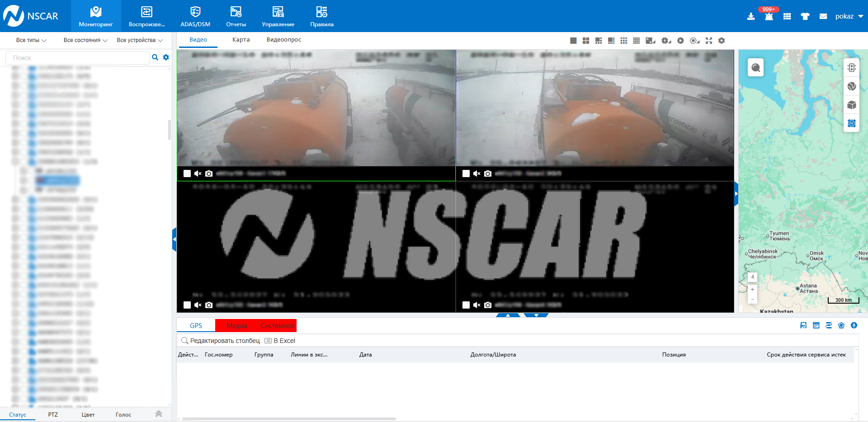Open video settings gear in video toolbar
The image size is (868, 422).
[x=722, y=41]
